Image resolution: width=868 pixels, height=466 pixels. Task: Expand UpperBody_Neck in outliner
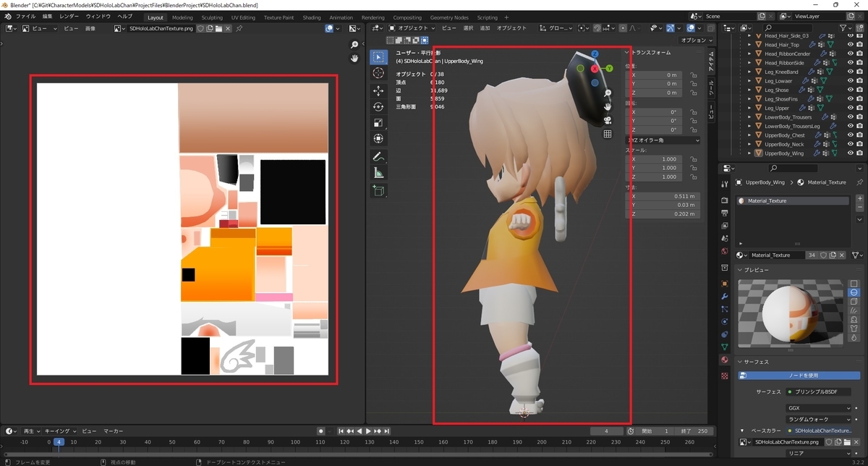749,144
